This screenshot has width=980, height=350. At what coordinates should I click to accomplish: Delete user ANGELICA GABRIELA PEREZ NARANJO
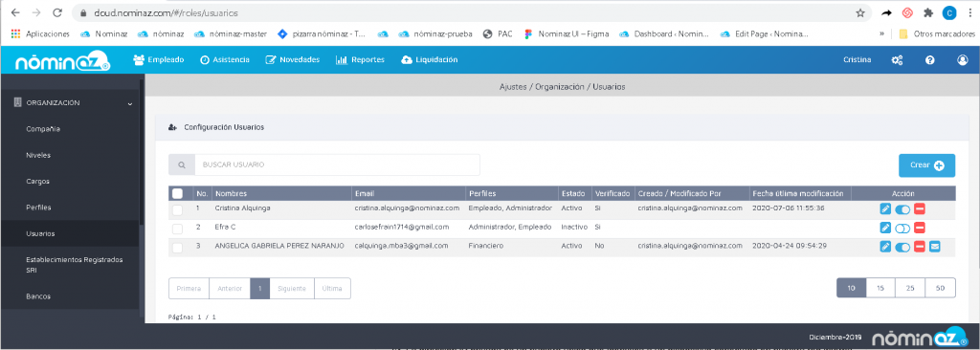click(920, 247)
